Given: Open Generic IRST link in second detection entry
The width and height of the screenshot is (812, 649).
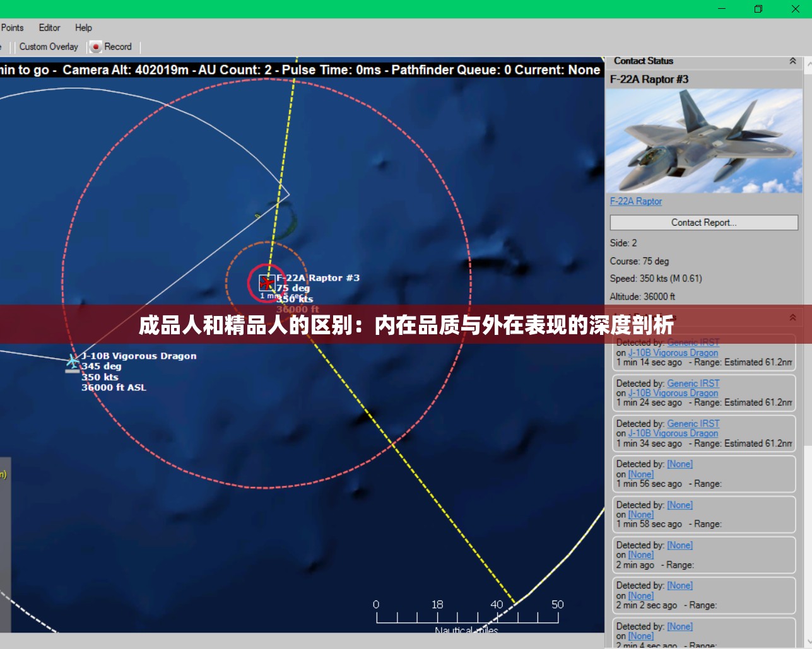Looking at the screenshot, I should click(x=693, y=383).
